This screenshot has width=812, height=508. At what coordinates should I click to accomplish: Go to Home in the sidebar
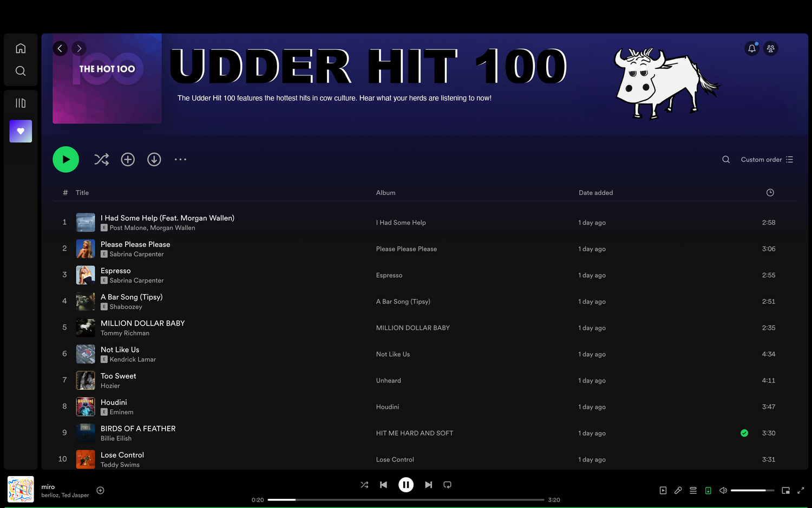coord(21,48)
